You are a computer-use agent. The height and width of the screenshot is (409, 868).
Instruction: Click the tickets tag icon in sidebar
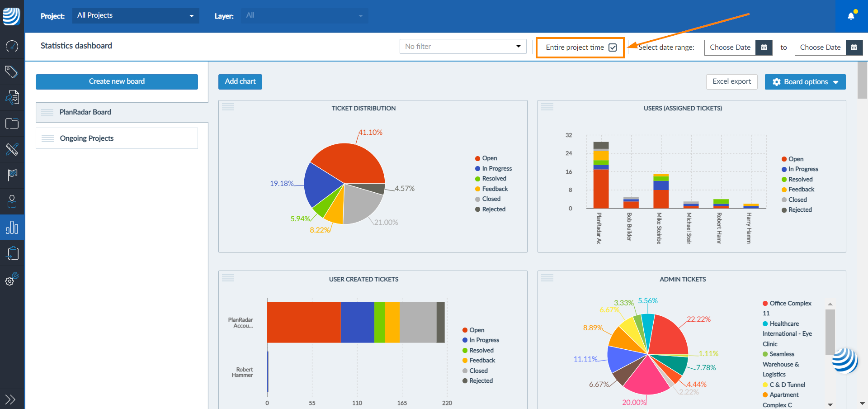coord(12,71)
